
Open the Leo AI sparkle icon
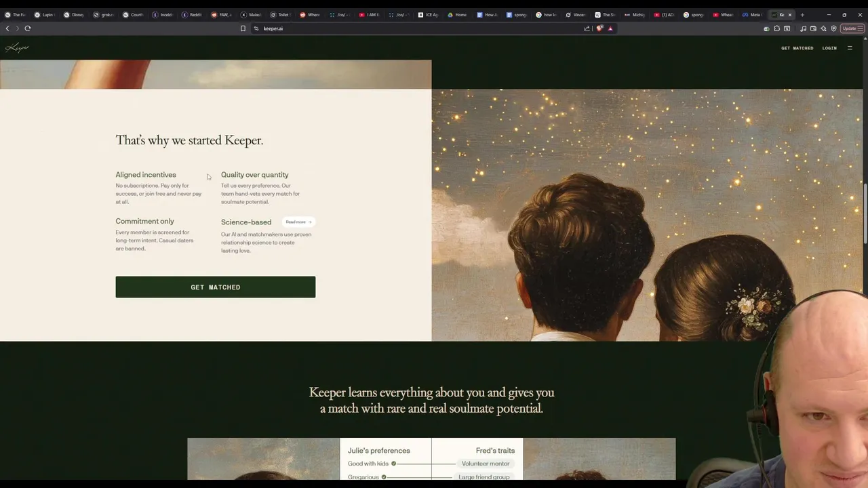pos(823,28)
